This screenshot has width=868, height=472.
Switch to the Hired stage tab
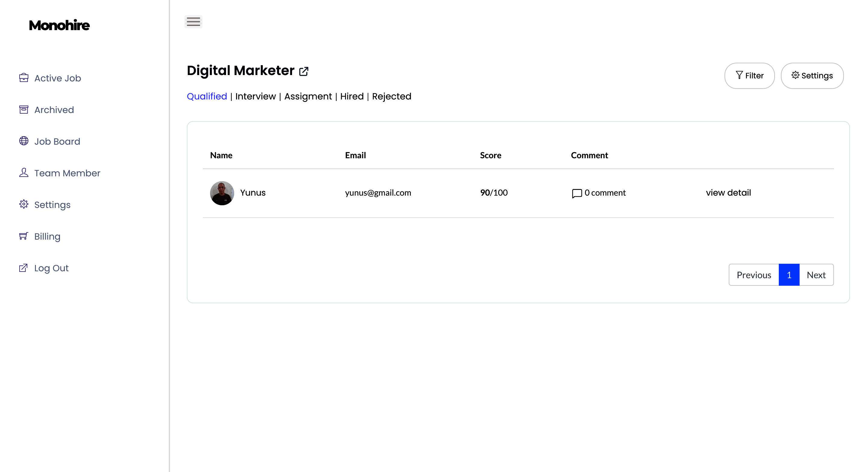[351, 96]
